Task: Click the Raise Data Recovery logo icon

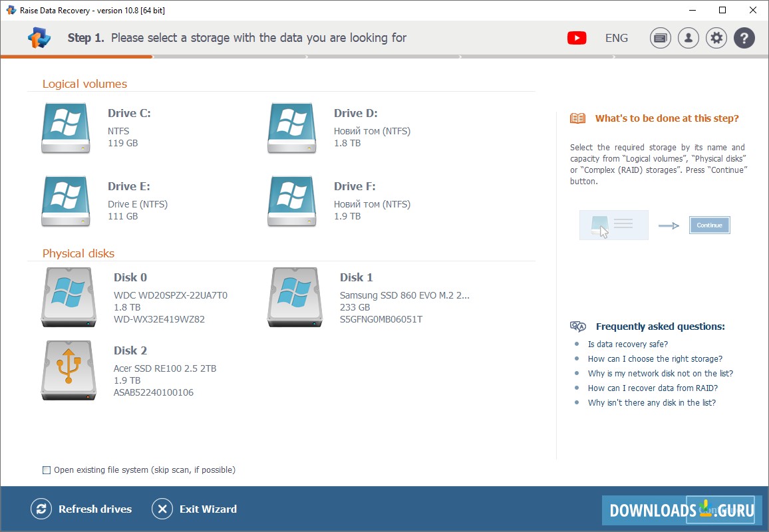Action: 39,38
